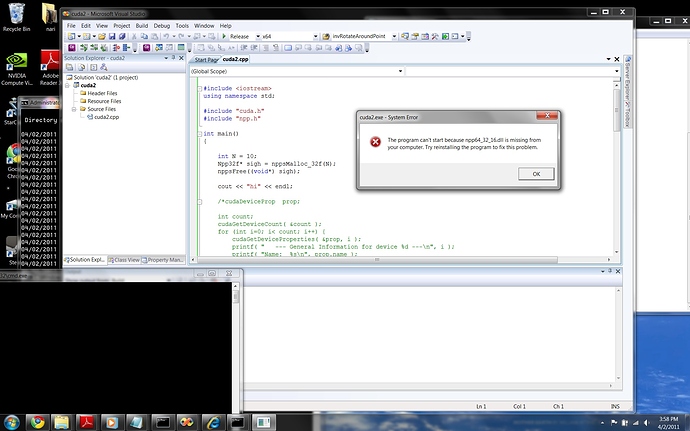690x431 pixels.
Task: Click the New Project toolbar icon
Action: [x=71, y=37]
